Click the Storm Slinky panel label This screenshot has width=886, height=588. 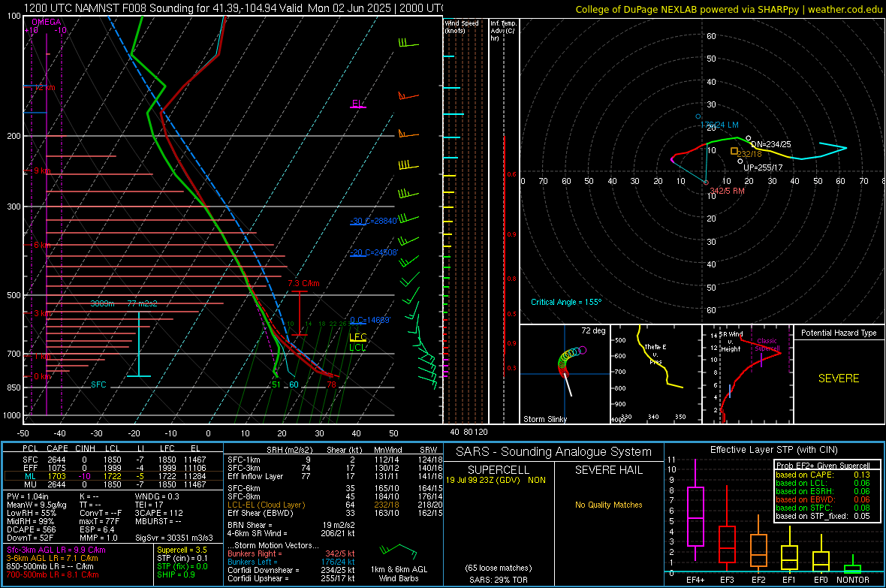[x=544, y=419]
